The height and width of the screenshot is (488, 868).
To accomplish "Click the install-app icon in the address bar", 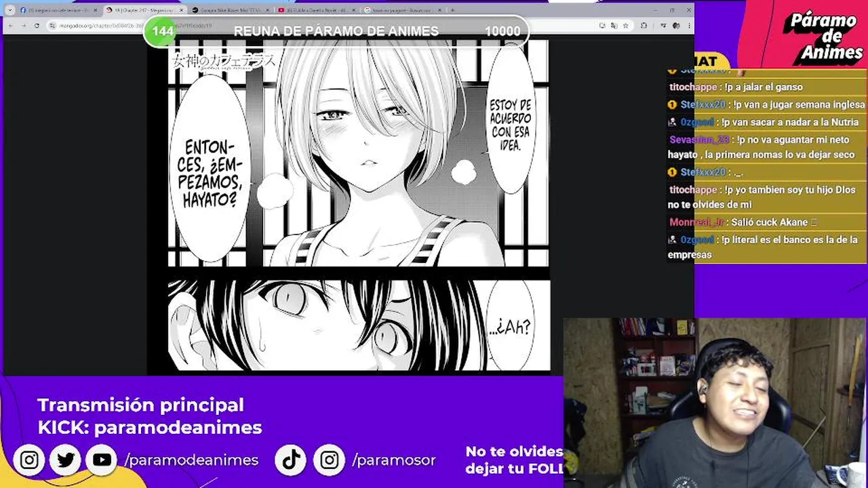I will pyautogui.click(x=602, y=26).
